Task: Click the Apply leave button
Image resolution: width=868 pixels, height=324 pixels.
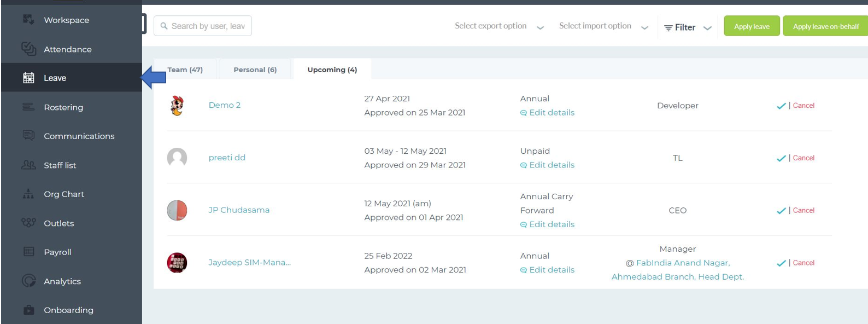Action: (752, 26)
